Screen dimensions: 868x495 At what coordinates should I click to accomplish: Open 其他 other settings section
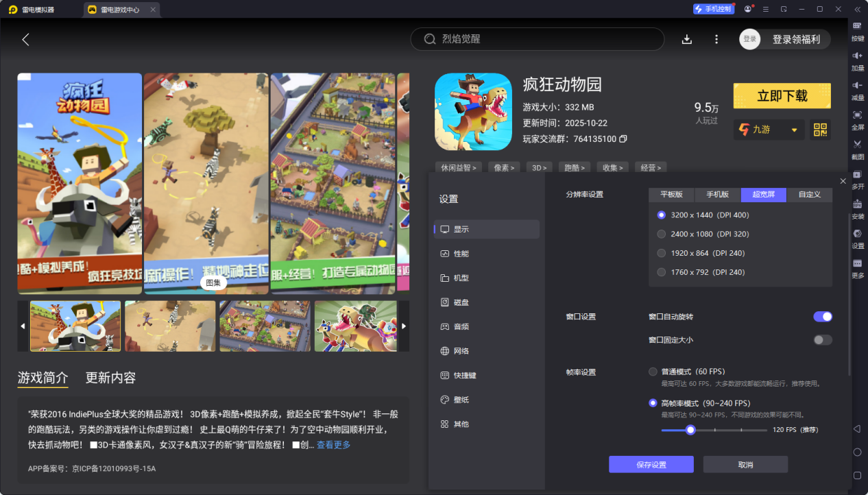[x=486, y=424]
